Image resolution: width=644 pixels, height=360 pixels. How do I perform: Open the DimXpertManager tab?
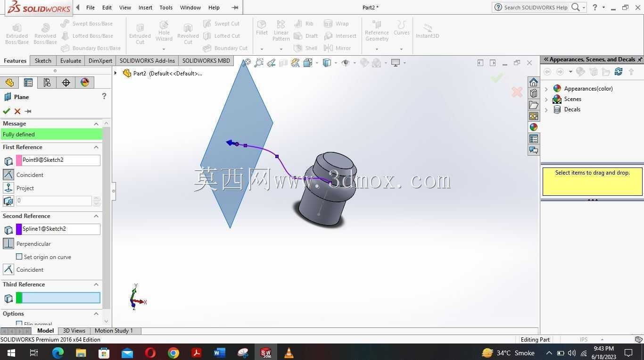(66, 83)
